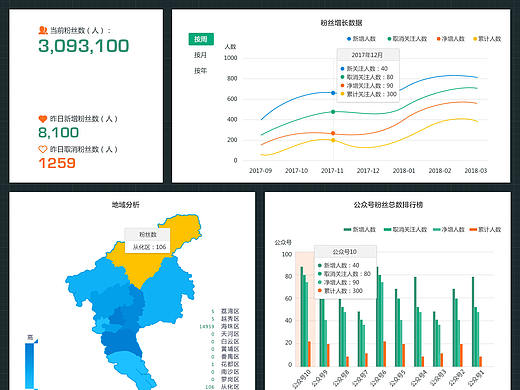Switch to the 按月 monthly tab
The height and width of the screenshot is (390, 520).
coord(201,55)
